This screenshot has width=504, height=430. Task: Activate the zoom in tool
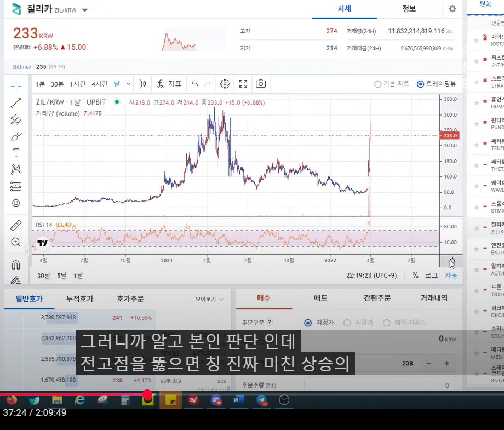[x=16, y=242]
